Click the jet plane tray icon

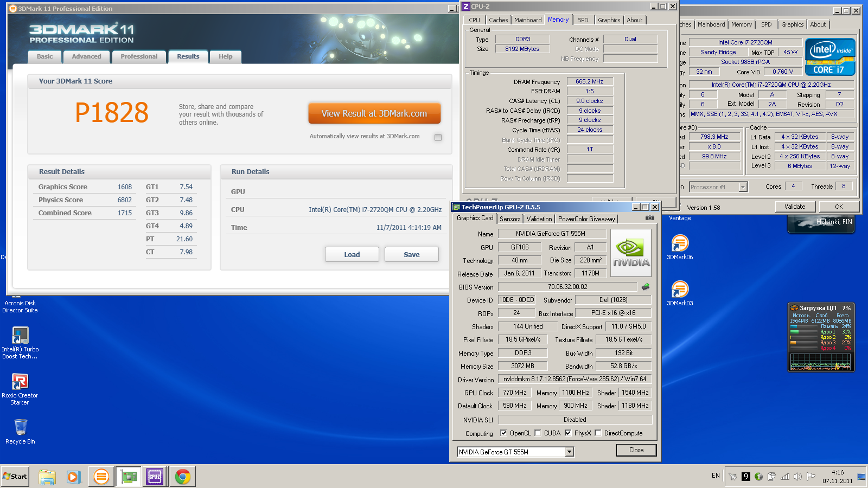[733, 477]
